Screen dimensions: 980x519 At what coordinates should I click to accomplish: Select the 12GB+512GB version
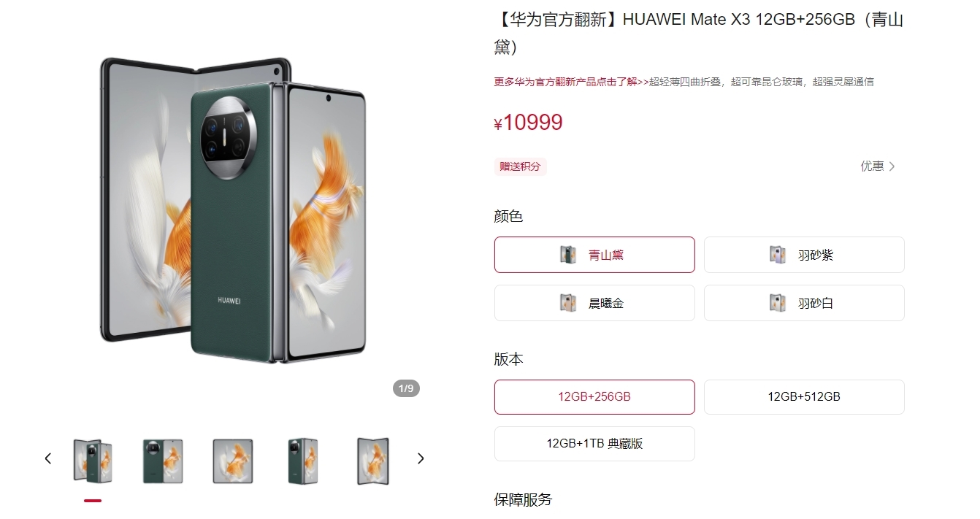804,397
